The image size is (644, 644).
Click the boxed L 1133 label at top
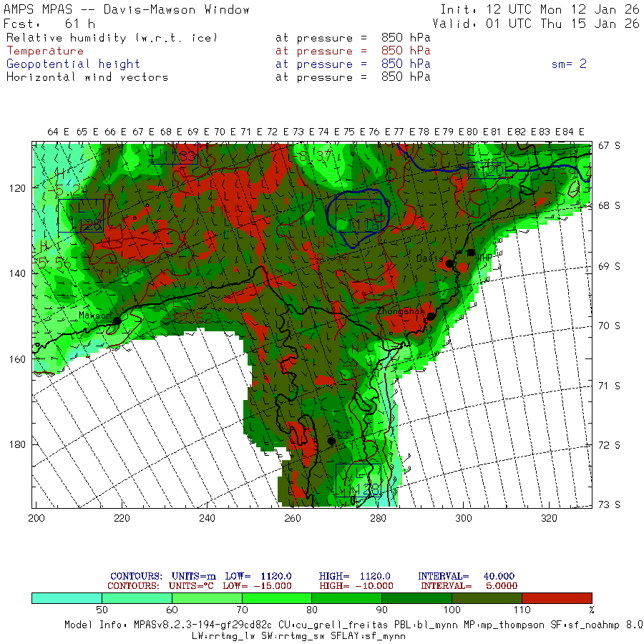click(x=175, y=153)
